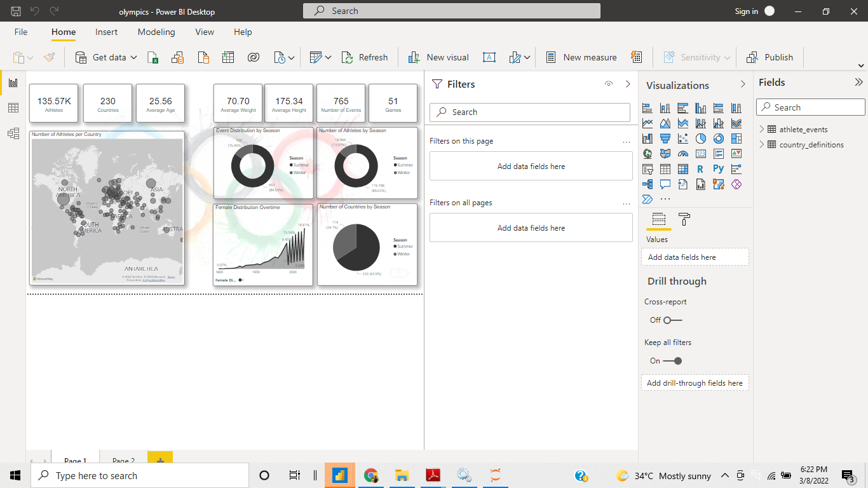
Task: Select the Decomposition tree visual
Action: 648,184
